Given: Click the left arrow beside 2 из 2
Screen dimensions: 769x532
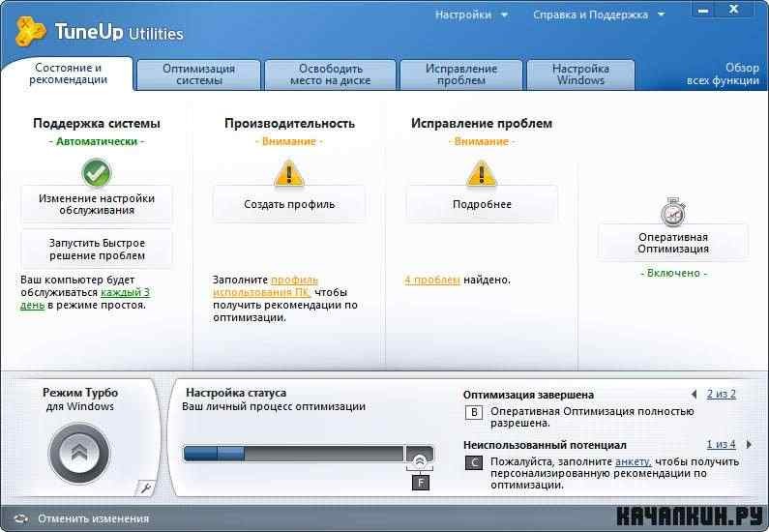Looking at the screenshot, I should pyautogui.click(x=694, y=394).
